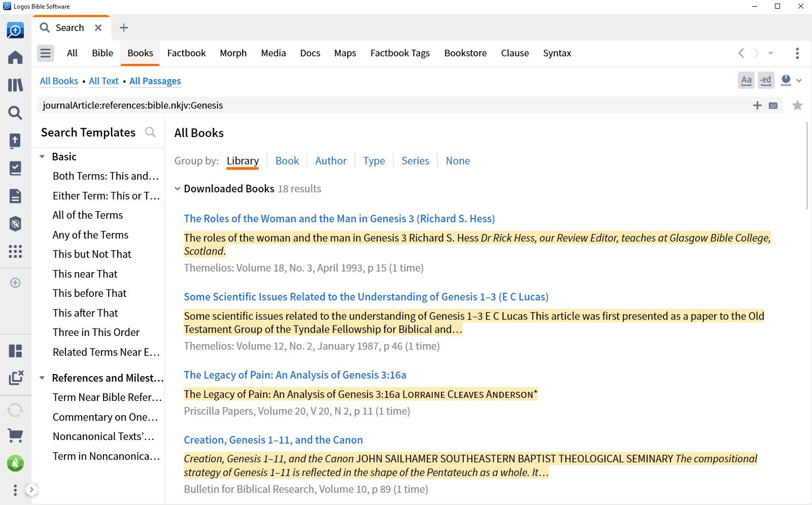Open the Search magnifier in sidebar

[x=15, y=113]
